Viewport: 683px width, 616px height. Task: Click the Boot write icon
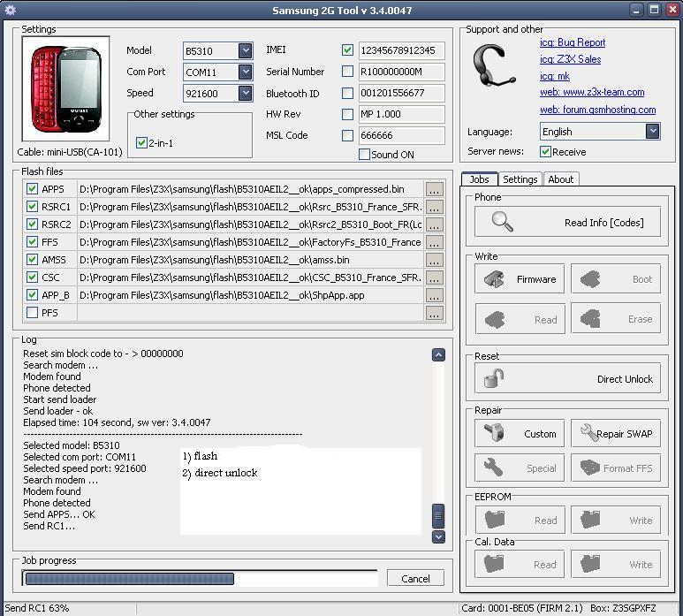(x=590, y=279)
